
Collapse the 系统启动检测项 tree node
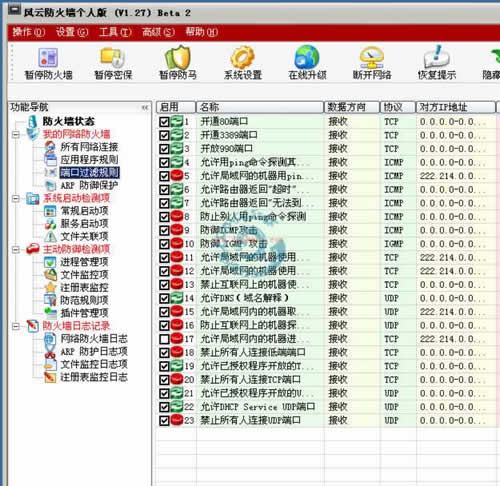click(x=16, y=198)
